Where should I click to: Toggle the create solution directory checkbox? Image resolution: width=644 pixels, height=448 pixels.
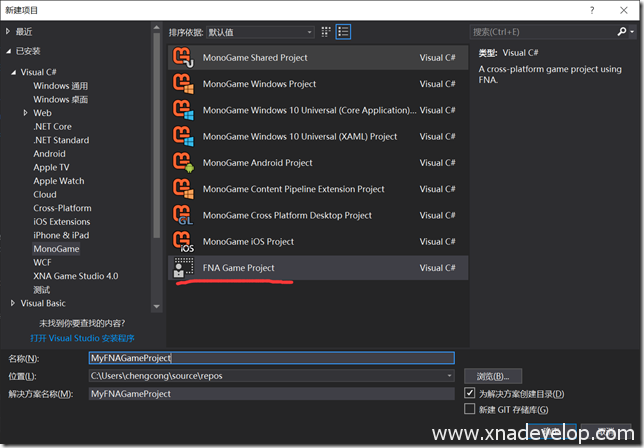470,394
